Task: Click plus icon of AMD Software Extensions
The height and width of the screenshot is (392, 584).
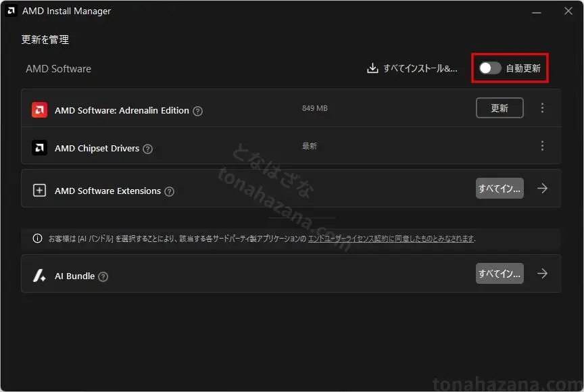Action: [x=39, y=190]
